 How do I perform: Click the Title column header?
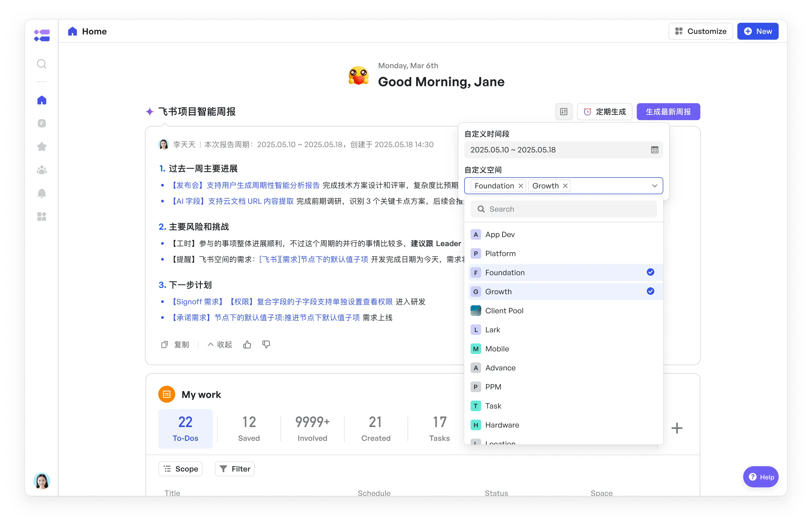pos(172,493)
